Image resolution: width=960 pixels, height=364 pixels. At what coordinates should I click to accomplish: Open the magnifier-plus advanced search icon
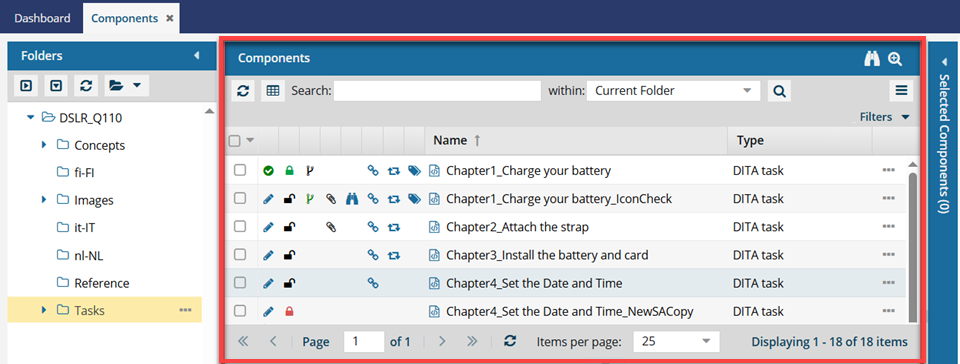pos(895,59)
